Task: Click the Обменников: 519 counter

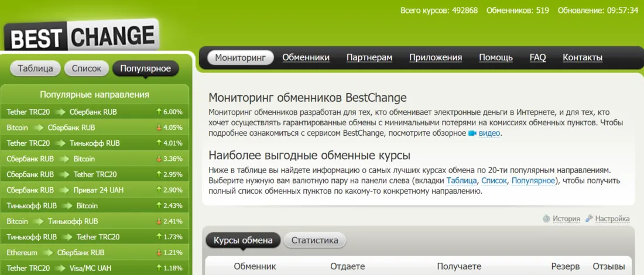Action: 518,11
